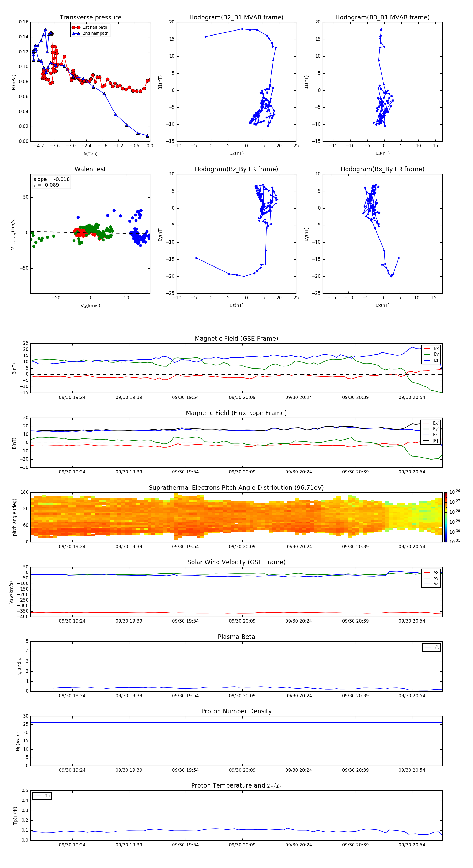The image size is (473, 868).
Task: Click '09/30 19:24' tick in GSE field plot
Action: [72, 398]
